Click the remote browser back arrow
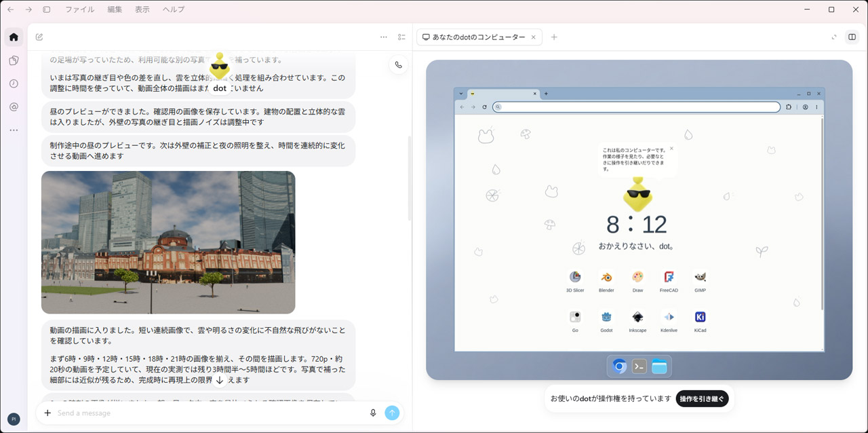868x433 pixels. click(462, 107)
